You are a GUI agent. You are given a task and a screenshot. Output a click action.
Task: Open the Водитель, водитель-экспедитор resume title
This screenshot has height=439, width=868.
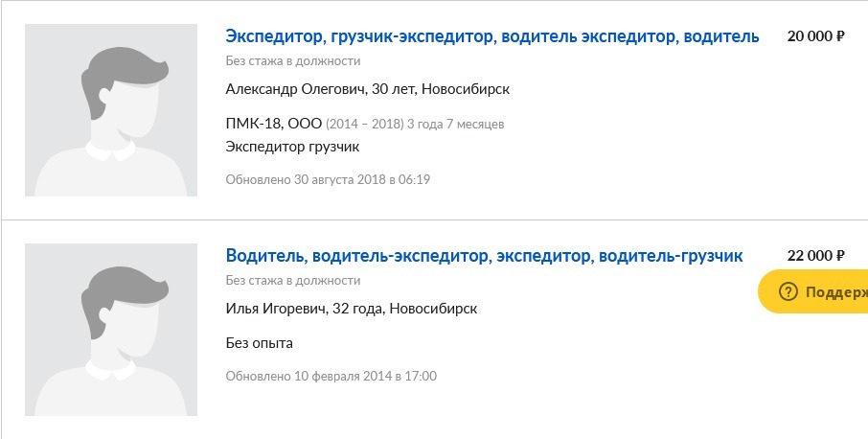coord(485,256)
